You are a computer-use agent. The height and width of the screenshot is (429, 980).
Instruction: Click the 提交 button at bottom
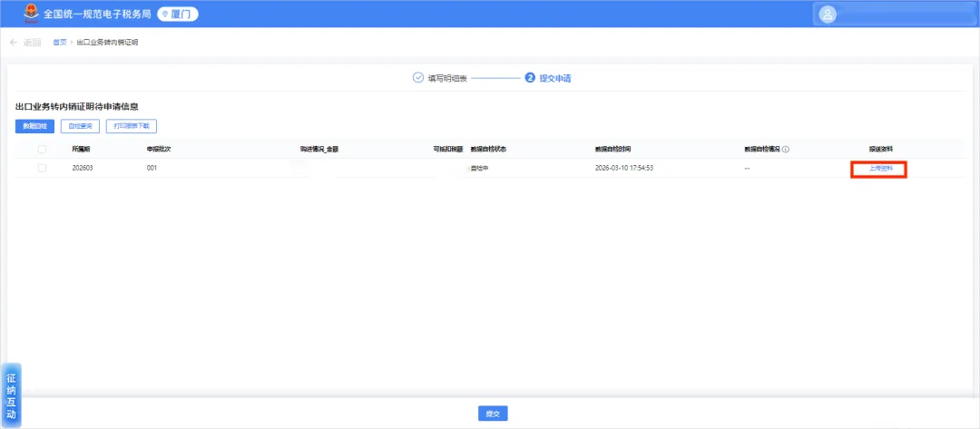pyautogui.click(x=493, y=414)
